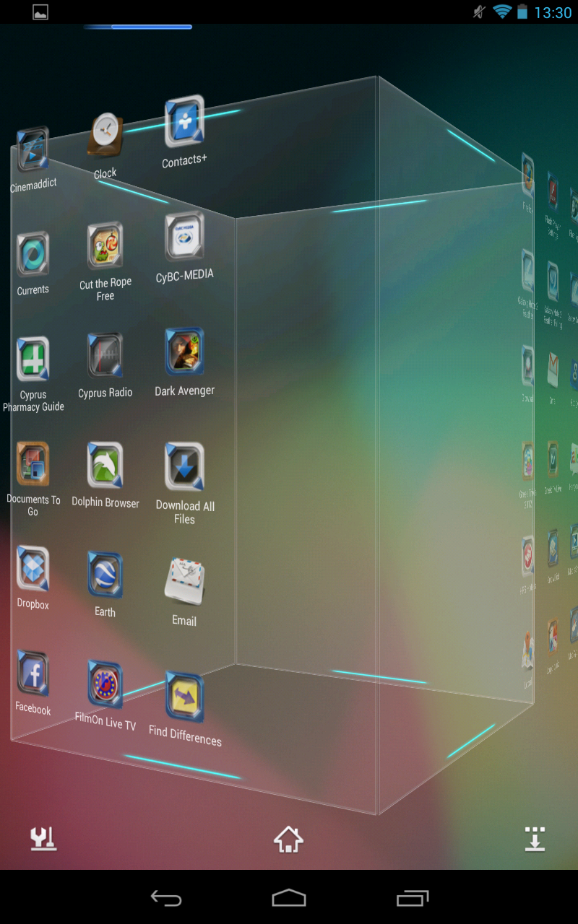Open the Currents app

[33, 255]
